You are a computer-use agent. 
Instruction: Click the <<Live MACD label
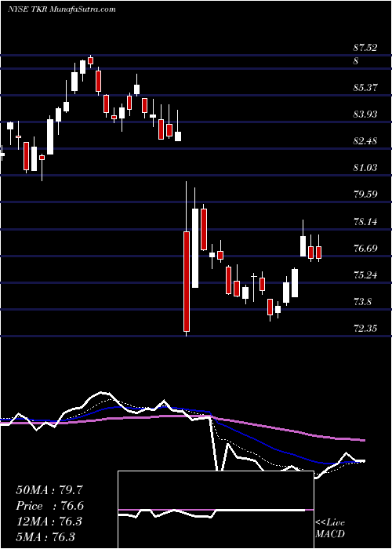[330, 529]
